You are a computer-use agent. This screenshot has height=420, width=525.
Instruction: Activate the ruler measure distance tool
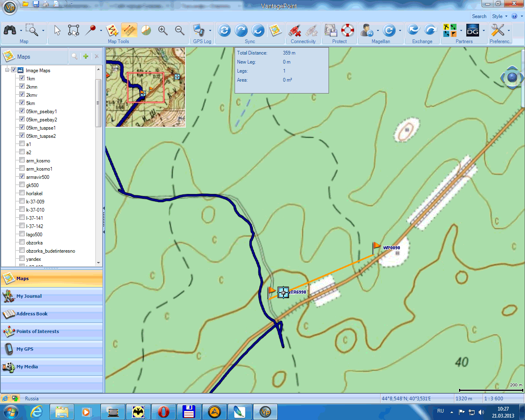tap(129, 30)
